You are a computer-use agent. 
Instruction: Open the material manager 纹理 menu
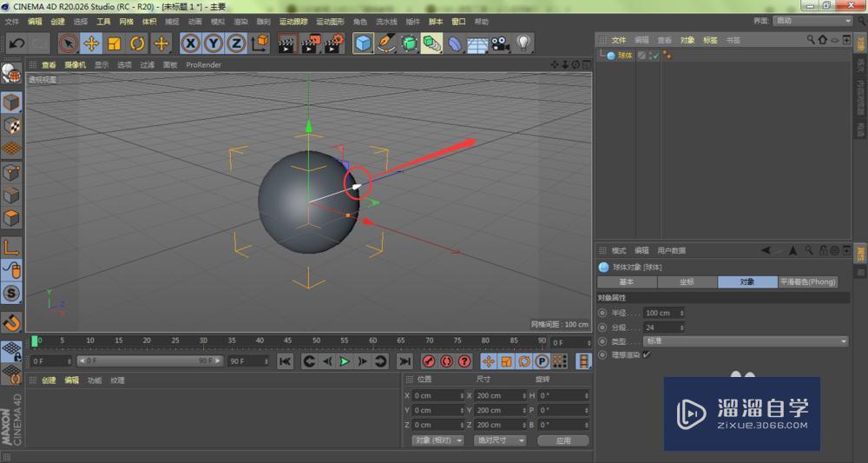[117, 380]
